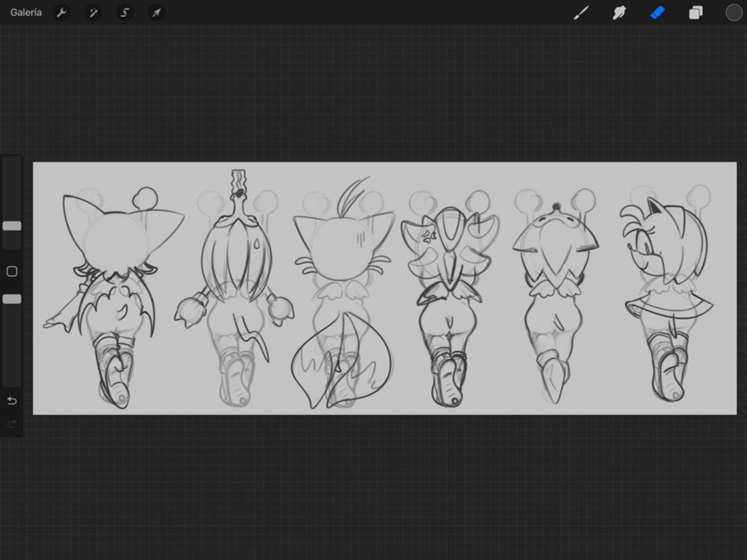Tap the bat-winged character sketch on canvas
This screenshot has height=560, width=747.
click(114, 298)
